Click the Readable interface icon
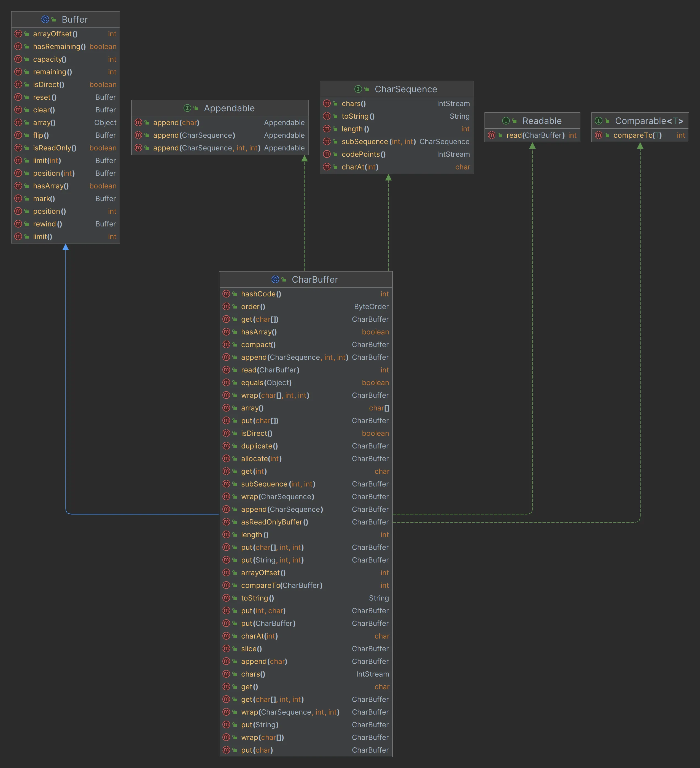Screen dimensions: 700x768 pyautogui.click(x=506, y=121)
